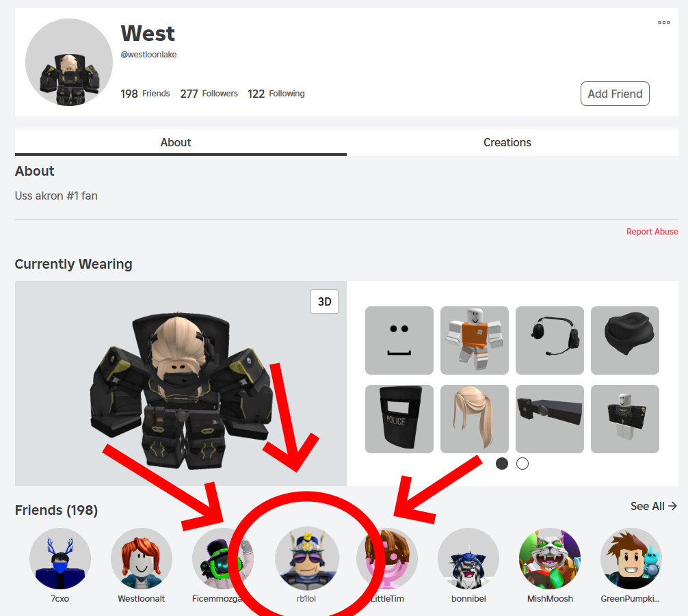Open the three-dot profile options menu

663,23
